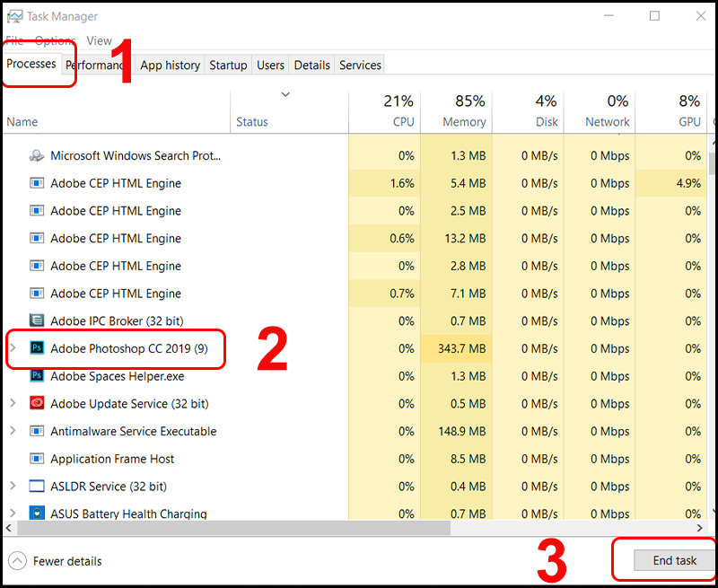Collapse view with Fewer details arrow
The width and height of the screenshot is (718, 588).
(x=17, y=561)
